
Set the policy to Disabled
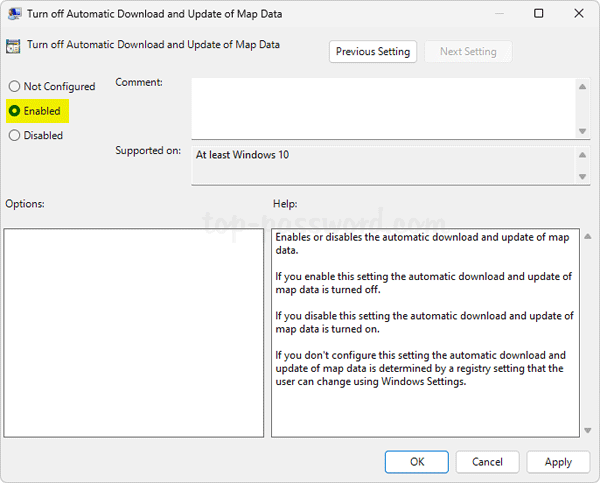pyautogui.click(x=15, y=135)
